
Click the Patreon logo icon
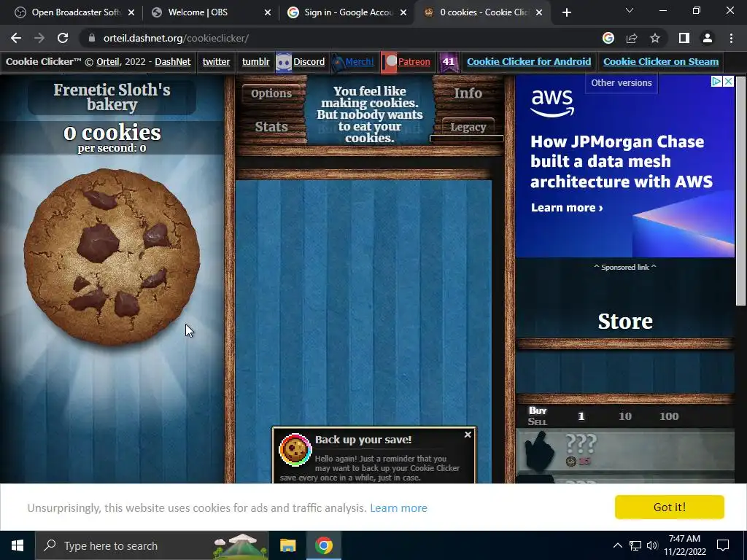pos(389,63)
